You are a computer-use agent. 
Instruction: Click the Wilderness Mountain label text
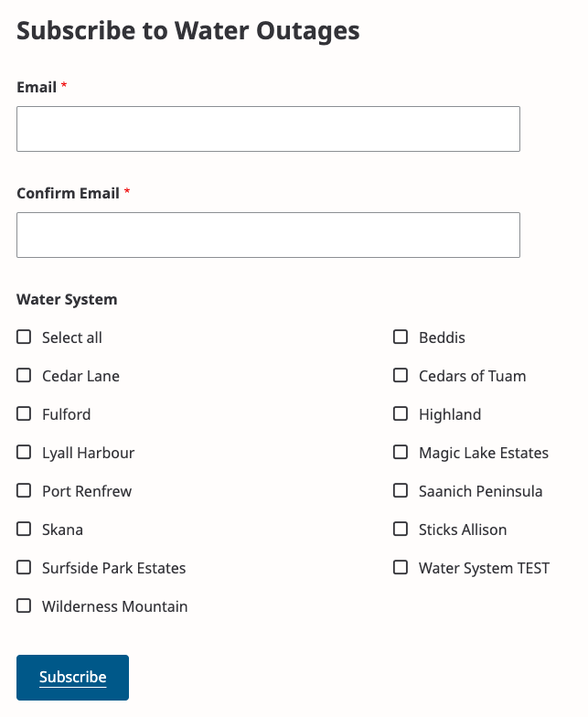coord(114,606)
